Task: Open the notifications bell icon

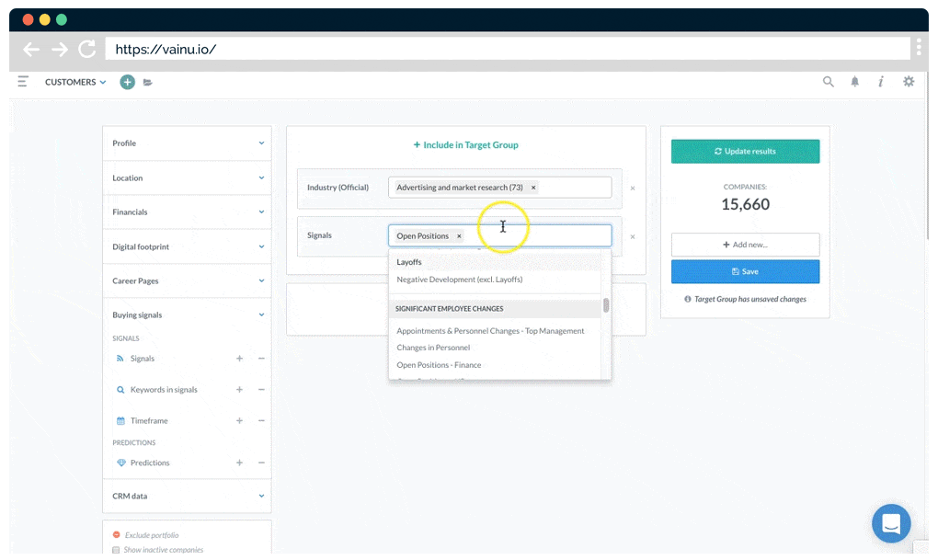Action: click(855, 82)
